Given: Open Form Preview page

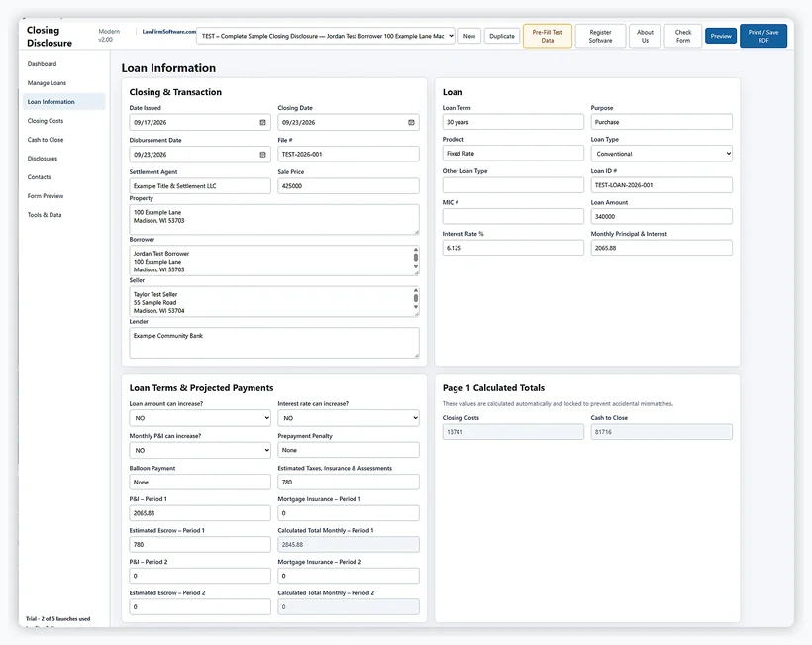Looking at the screenshot, I should click(x=45, y=196).
